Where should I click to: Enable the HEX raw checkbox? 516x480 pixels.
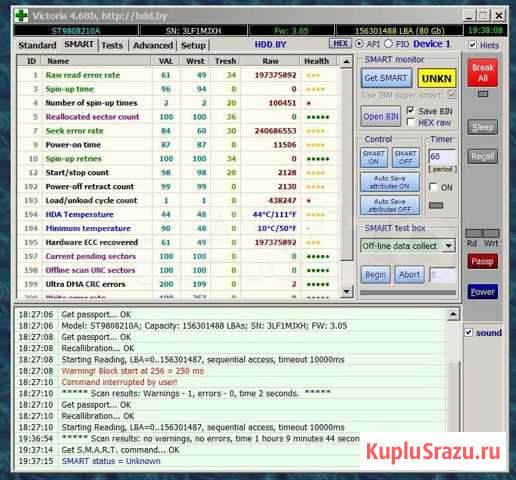click(x=411, y=122)
